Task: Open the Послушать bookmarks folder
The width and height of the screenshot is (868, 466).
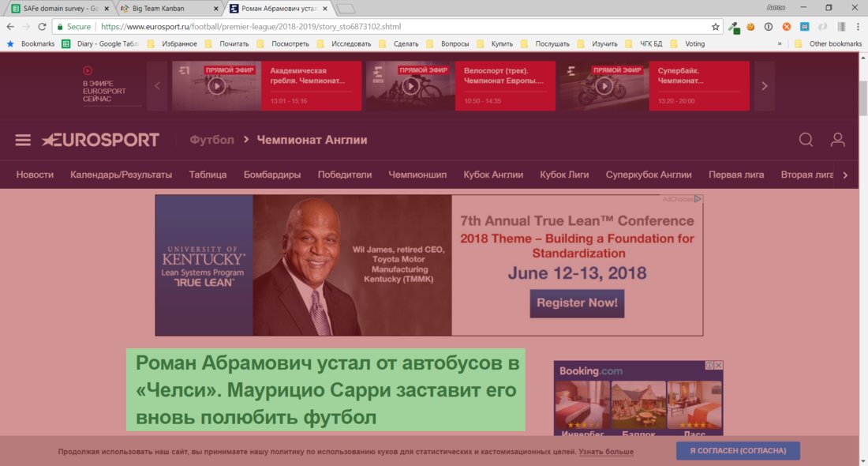Action: click(x=545, y=43)
